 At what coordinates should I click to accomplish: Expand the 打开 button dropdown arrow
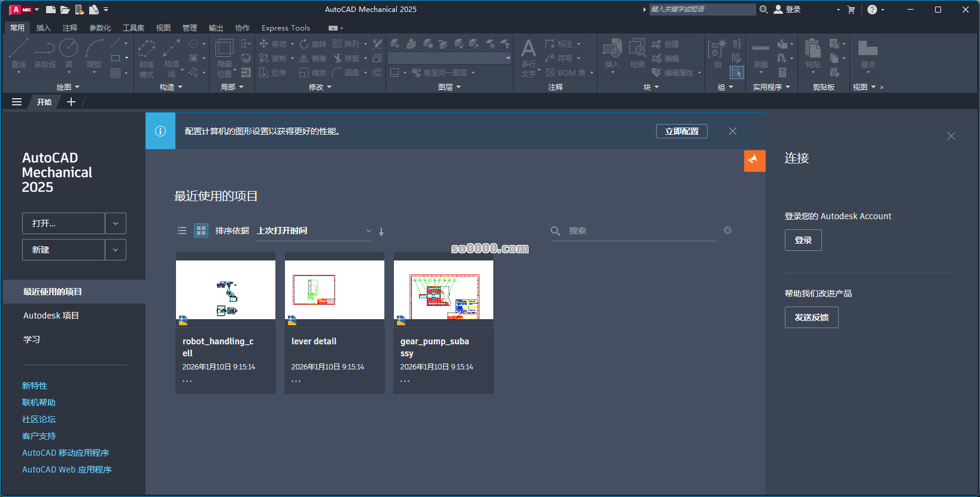click(x=116, y=223)
